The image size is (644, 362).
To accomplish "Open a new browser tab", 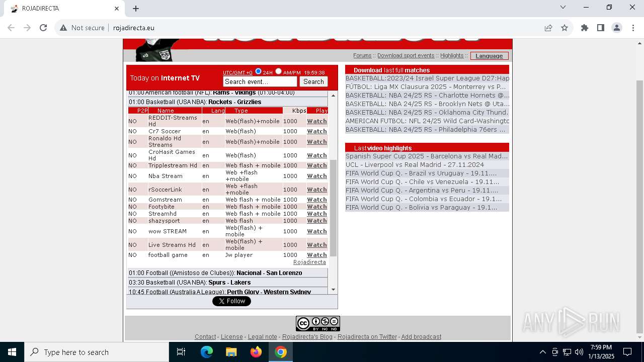I will tap(136, 8).
